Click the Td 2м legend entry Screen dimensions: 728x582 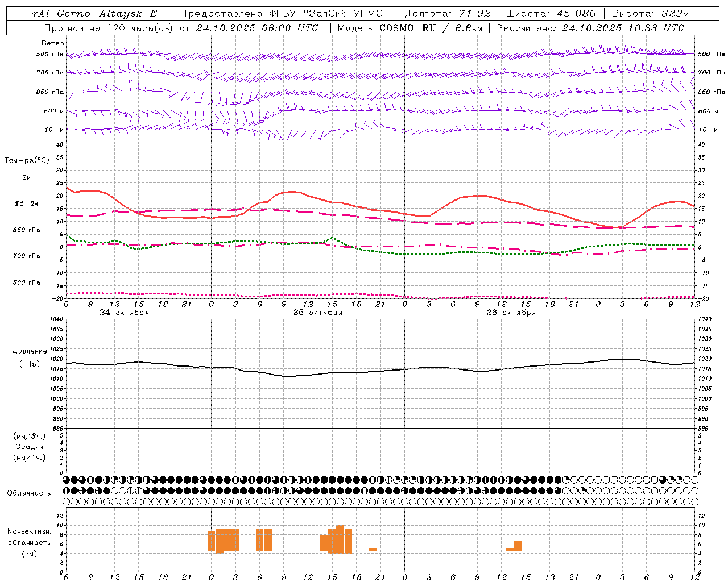[x=26, y=203]
